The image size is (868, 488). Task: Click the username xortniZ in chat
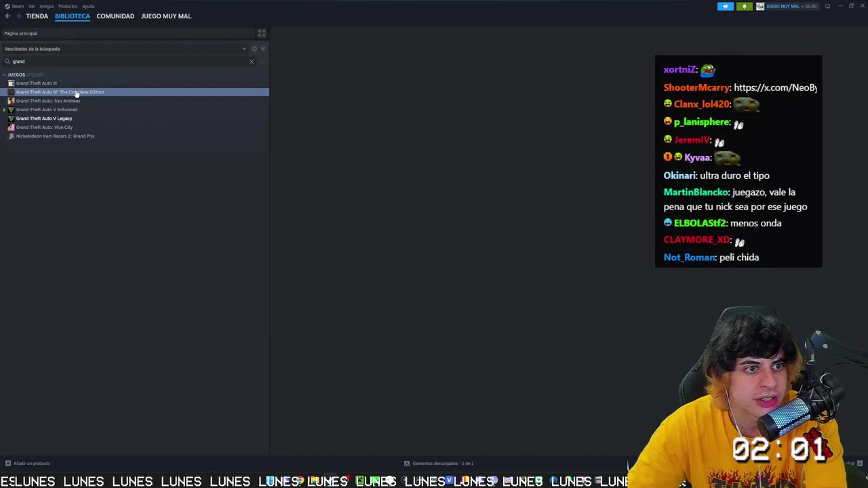(679, 70)
